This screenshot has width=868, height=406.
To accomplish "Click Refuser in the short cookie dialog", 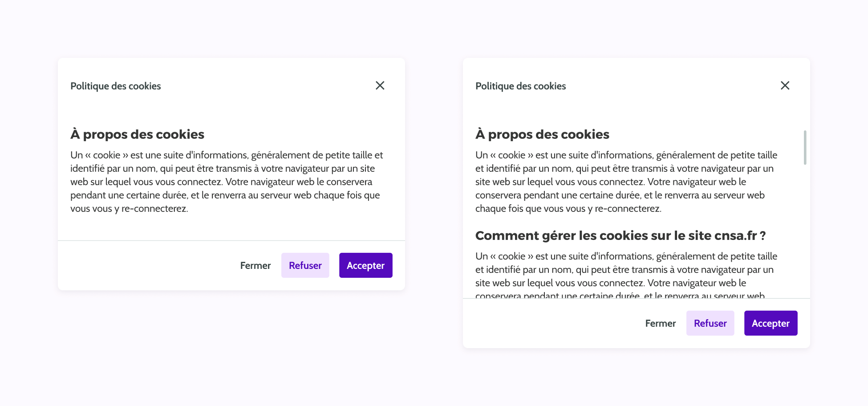I will 305,265.
